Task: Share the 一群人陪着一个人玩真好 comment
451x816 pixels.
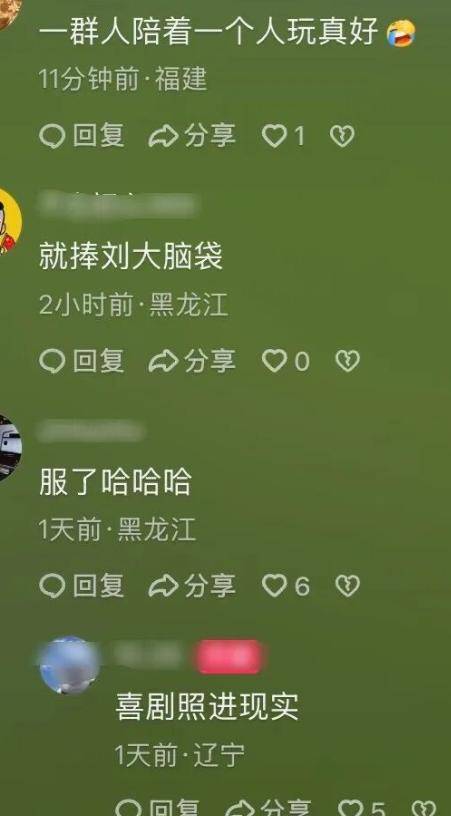Action: click(x=192, y=136)
